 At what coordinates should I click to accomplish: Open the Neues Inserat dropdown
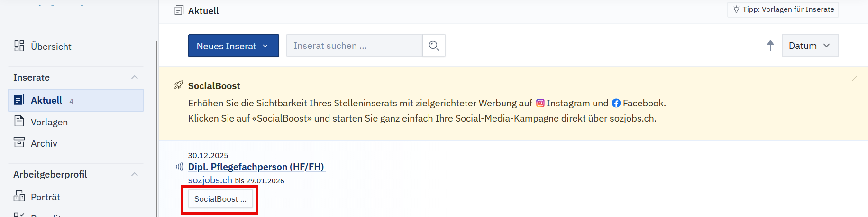[x=233, y=46]
